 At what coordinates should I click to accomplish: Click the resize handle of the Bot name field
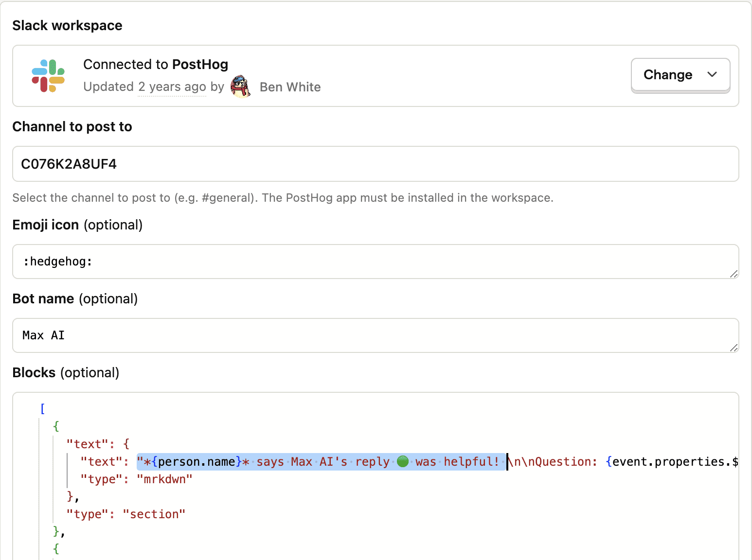(734, 348)
